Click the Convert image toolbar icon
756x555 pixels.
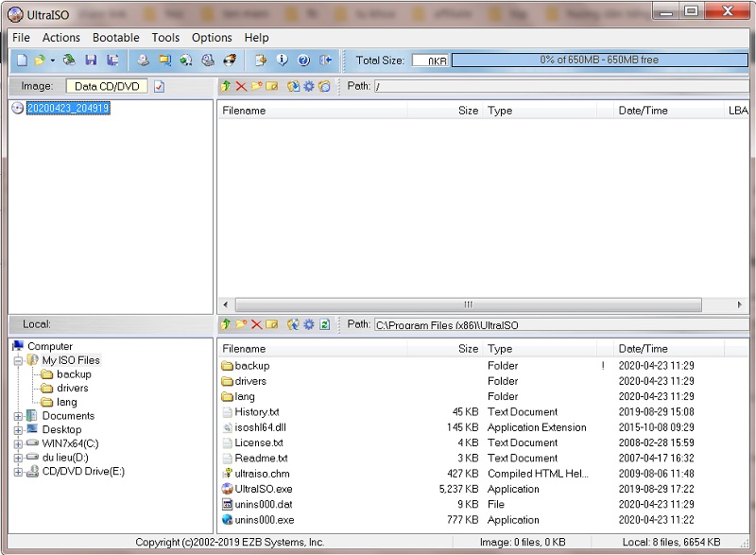[x=186, y=60]
